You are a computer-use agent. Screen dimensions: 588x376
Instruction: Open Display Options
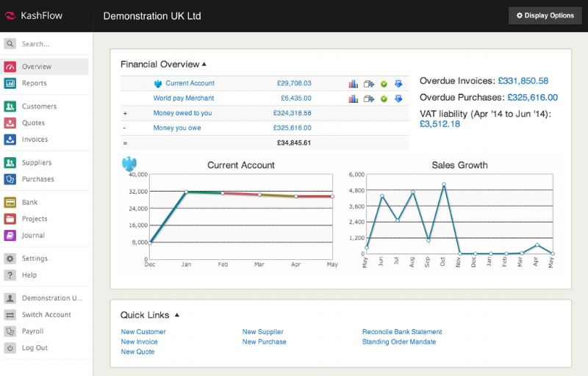[x=545, y=15]
